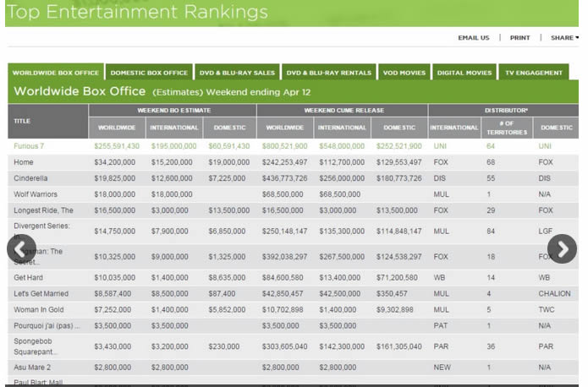Click the NEW distributor cell
588x387 pixels.
click(442, 368)
